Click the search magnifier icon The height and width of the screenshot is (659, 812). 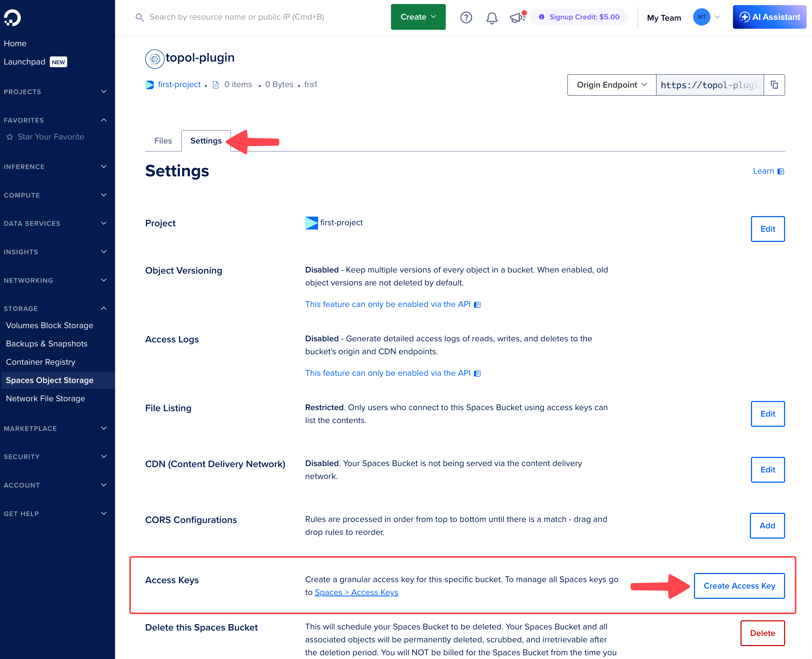(x=140, y=17)
